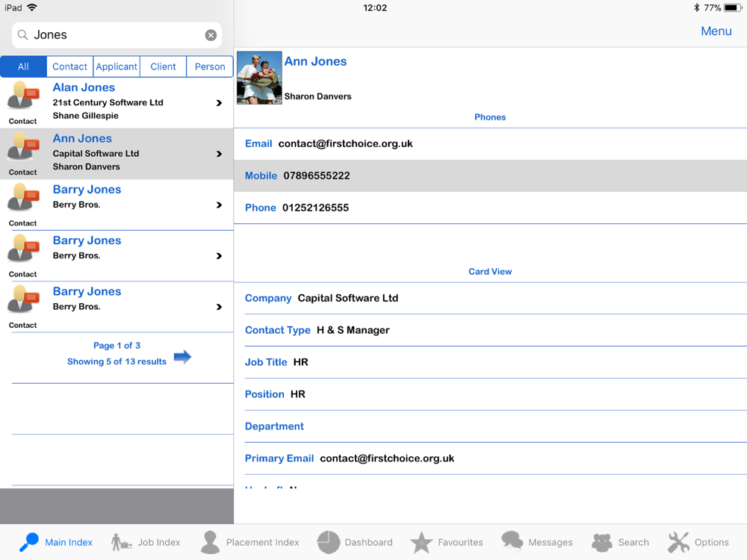The height and width of the screenshot is (560, 747).
Task: Open Placement Index person icon
Action: [210, 542]
